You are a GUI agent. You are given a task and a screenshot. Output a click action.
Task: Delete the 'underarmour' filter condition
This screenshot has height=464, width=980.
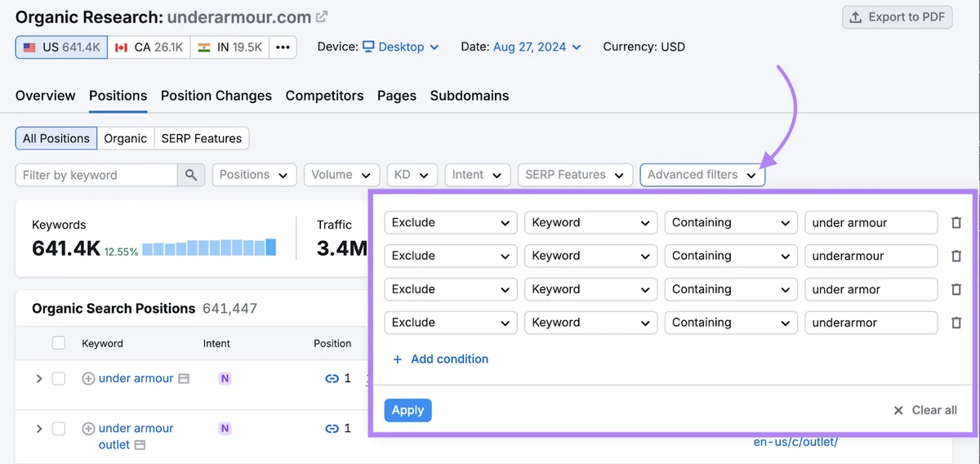pyautogui.click(x=956, y=256)
